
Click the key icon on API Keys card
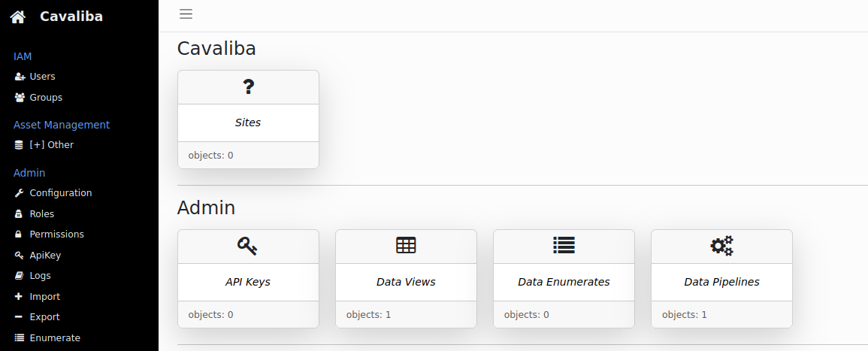248,246
